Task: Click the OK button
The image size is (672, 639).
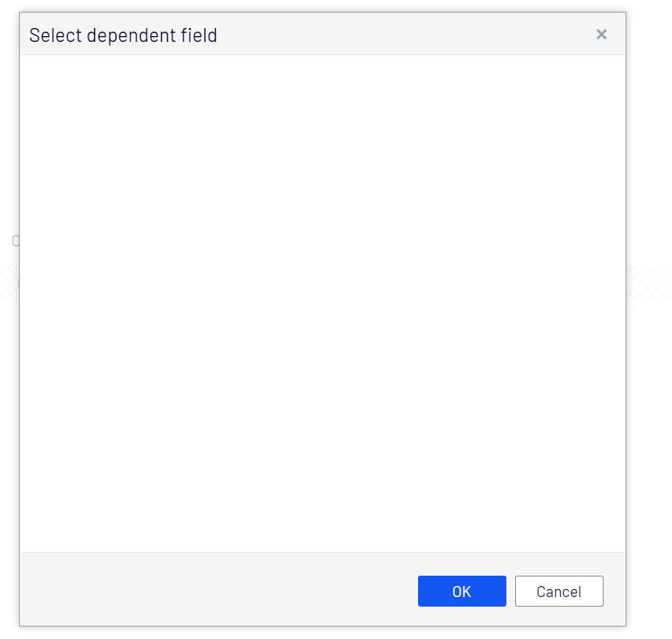Action: point(461,591)
